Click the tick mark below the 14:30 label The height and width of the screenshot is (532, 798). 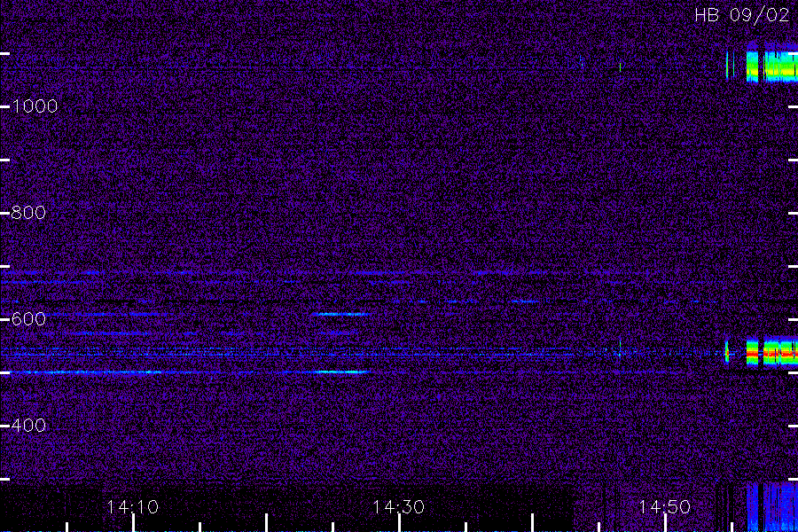point(399,523)
